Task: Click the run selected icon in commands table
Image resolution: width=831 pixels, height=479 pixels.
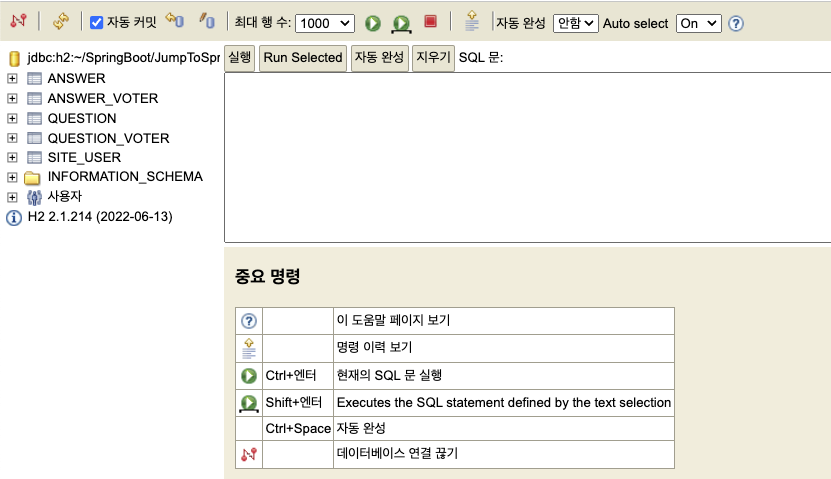Action: pyautogui.click(x=249, y=404)
